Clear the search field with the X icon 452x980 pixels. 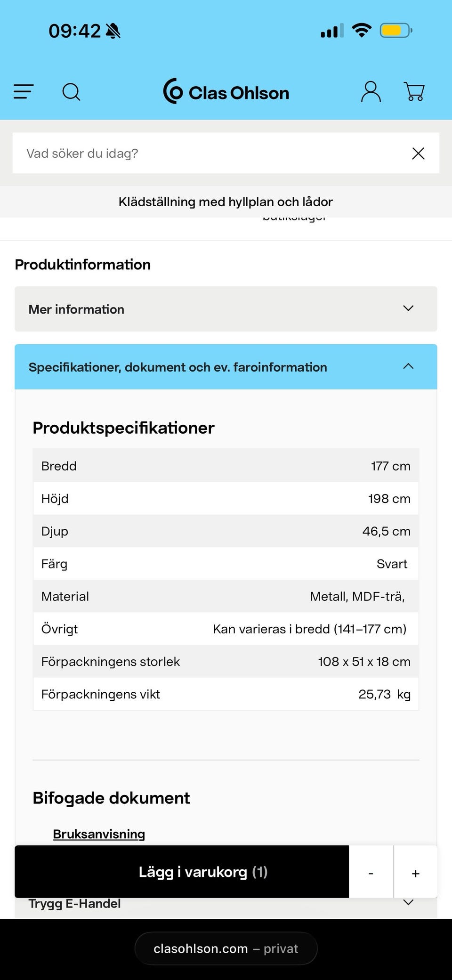(x=418, y=153)
